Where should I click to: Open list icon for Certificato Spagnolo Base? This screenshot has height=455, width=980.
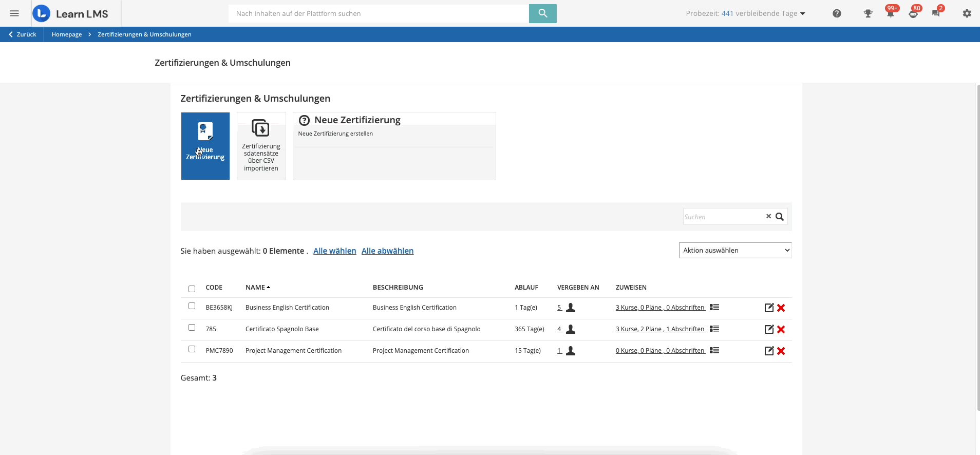tap(714, 329)
